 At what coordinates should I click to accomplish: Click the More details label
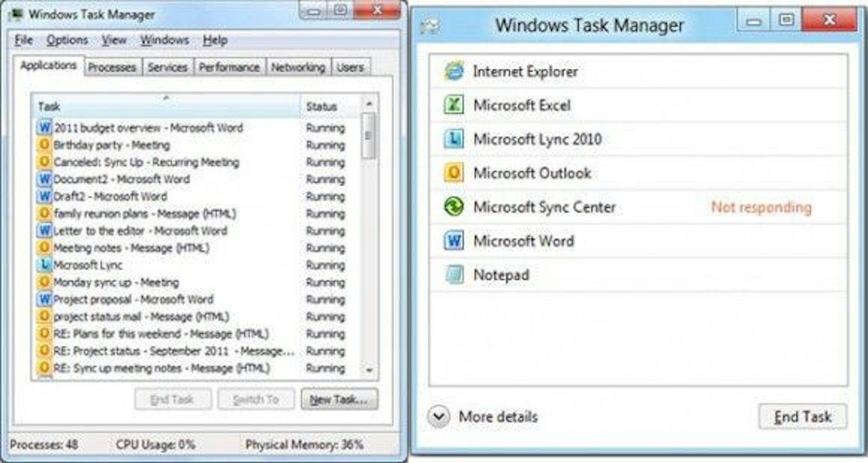(x=498, y=417)
